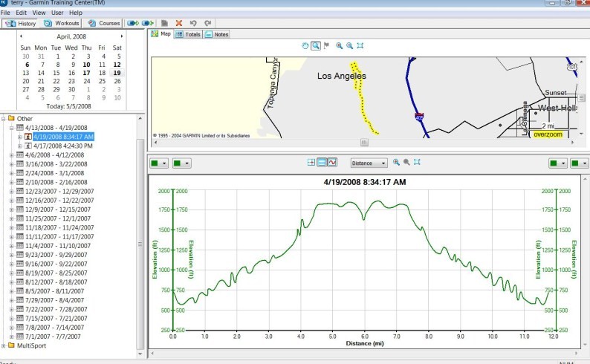Click the Other folder icon
Image resolution: width=590 pixels, height=364 pixels.
point(11,118)
